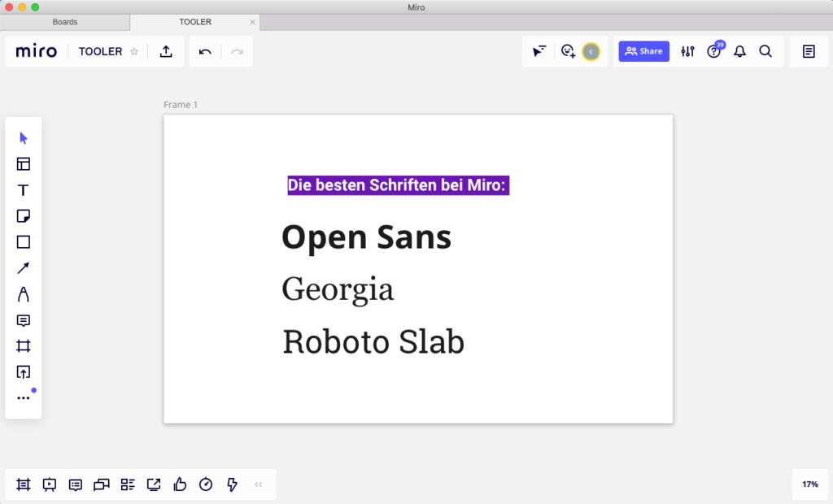Open the Comments panel in bottom toolbar
The height and width of the screenshot is (504, 833).
point(76,484)
